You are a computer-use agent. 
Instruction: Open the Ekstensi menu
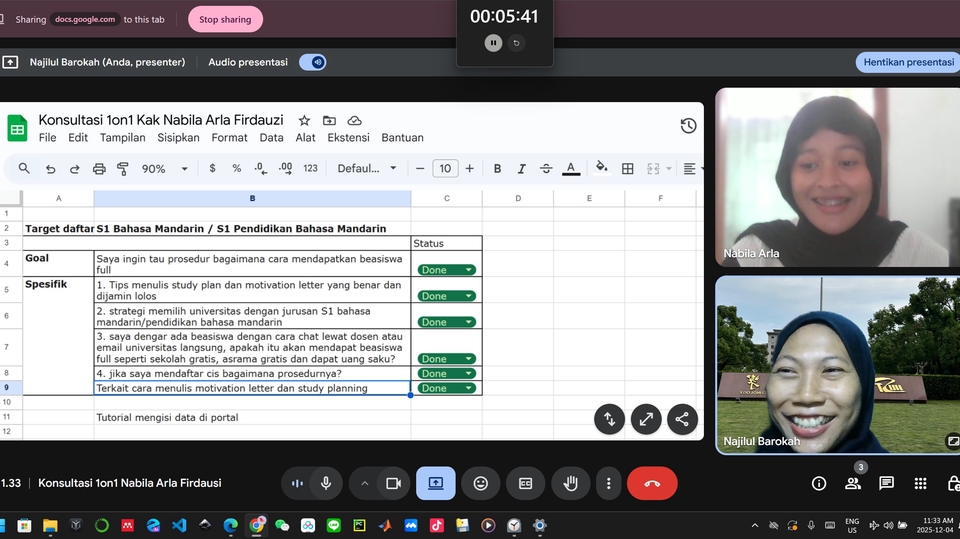[x=348, y=138]
